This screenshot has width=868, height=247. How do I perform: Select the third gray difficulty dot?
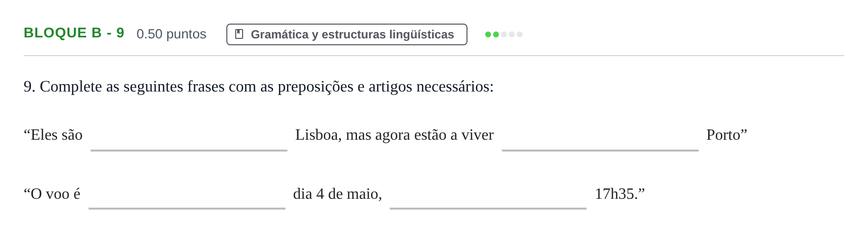504,34
